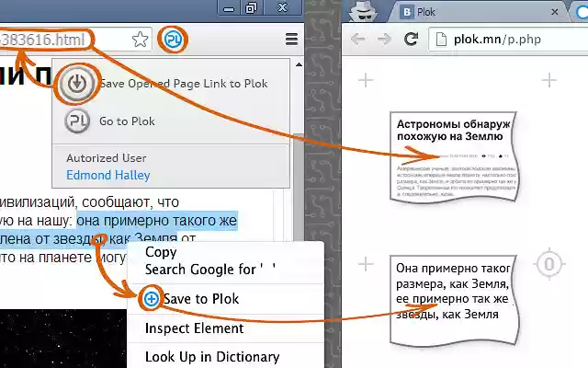Image resolution: width=588 pixels, height=368 pixels.
Task: Click the scroll up arrow of page scrollbar
Action: [299, 65]
